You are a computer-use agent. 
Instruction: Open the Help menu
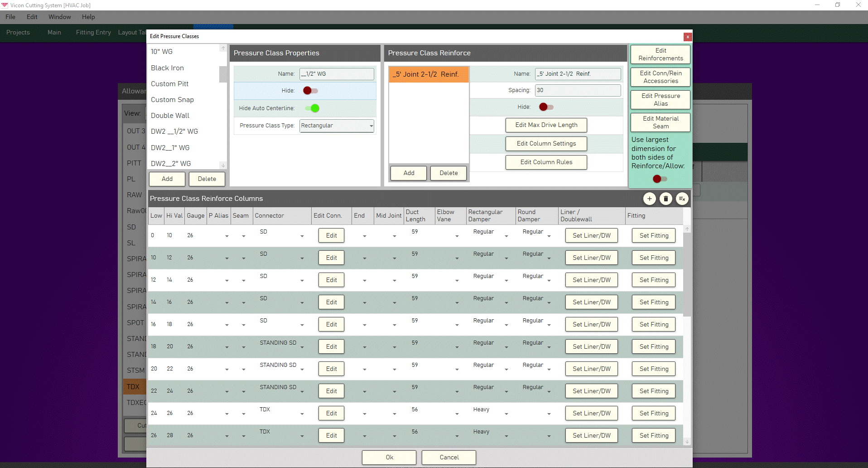(88, 17)
